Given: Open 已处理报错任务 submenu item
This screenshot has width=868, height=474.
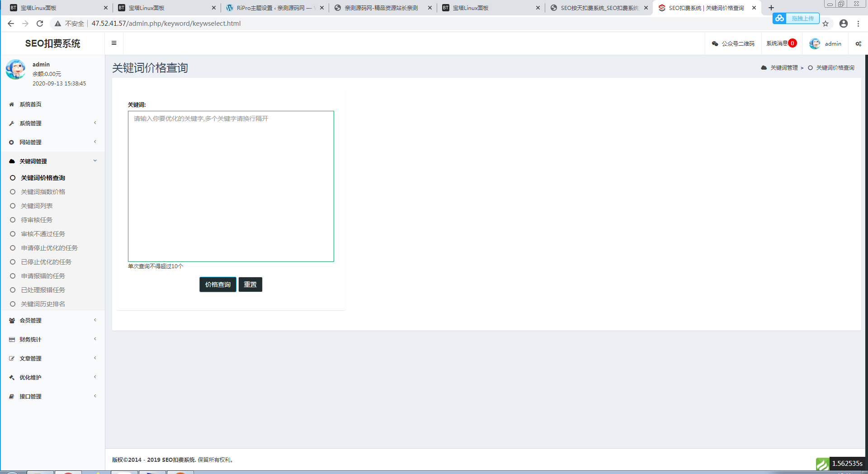Looking at the screenshot, I should click(x=43, y=290).
